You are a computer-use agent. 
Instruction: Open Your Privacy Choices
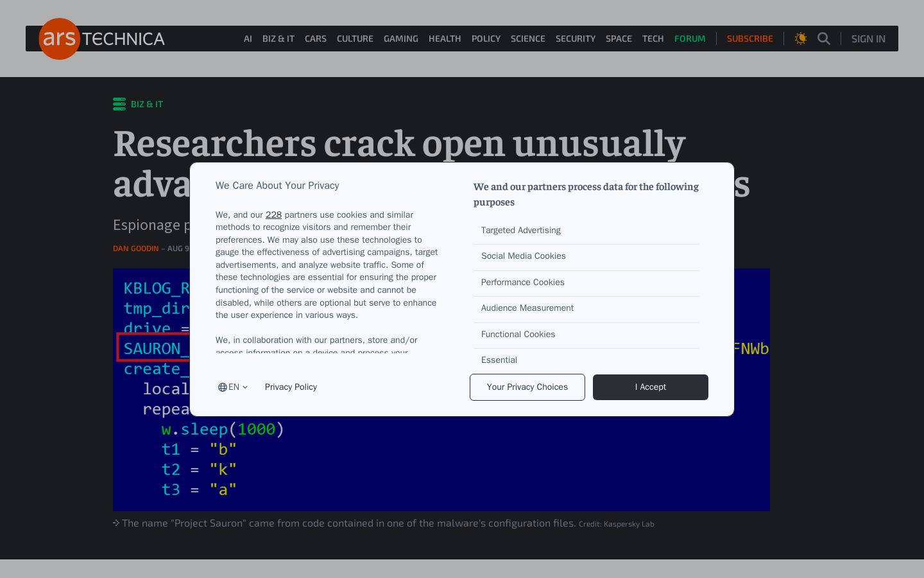tap(527, 387)
